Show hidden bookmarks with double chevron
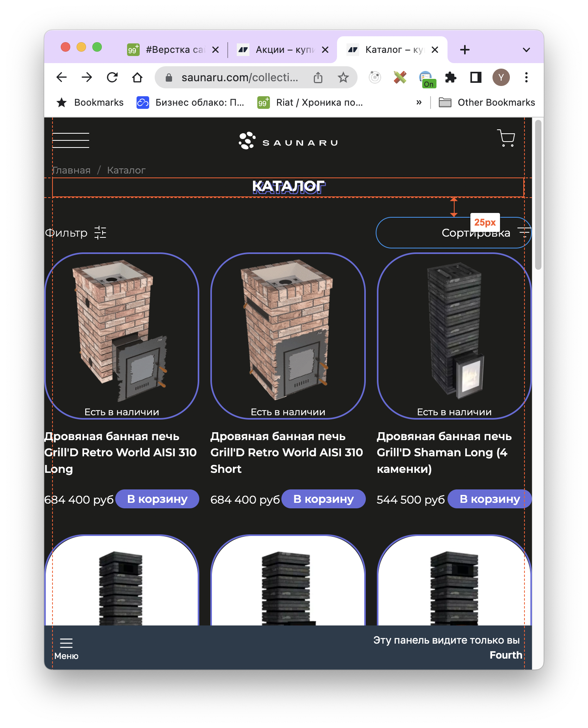 (419, 103)
